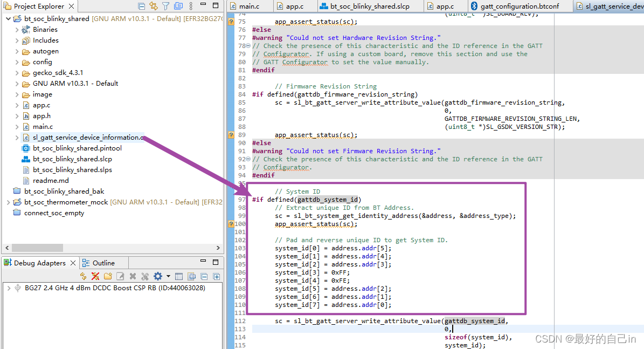Viewport: 644px width, 349px height.
Task: Click the gear settings icon in Debug Adapters
Action: pos(157,276)
